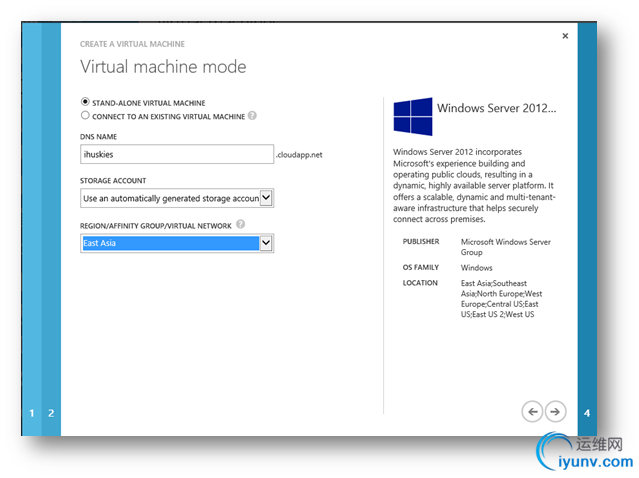
Task: Click the Windows Server 2012... title
Action: [x=496, y=108]
